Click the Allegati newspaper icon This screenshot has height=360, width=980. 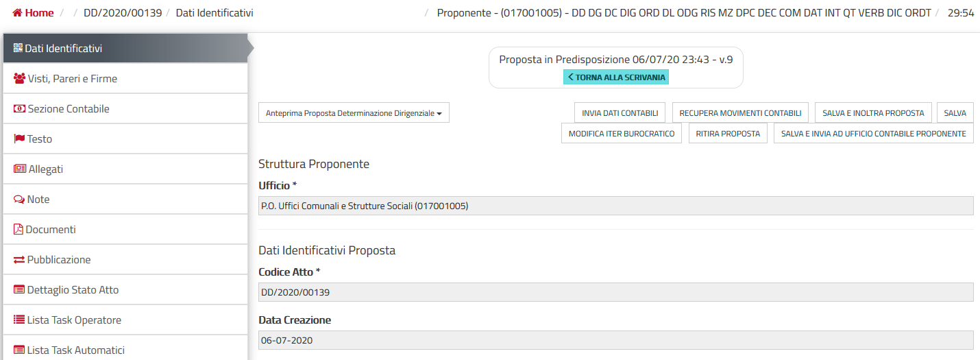click(x=19, y=169)
